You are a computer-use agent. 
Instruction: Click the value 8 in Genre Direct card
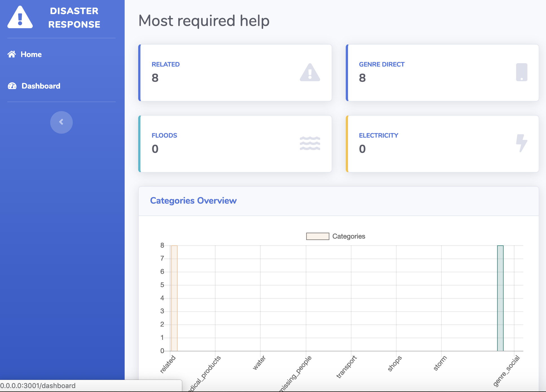click(x=362, y=78)
